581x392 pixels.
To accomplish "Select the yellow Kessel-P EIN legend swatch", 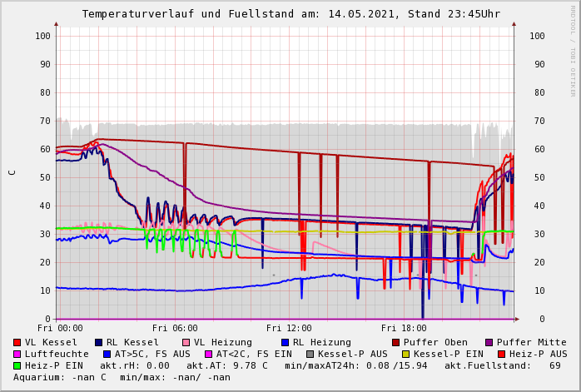I will pos(406,354).
